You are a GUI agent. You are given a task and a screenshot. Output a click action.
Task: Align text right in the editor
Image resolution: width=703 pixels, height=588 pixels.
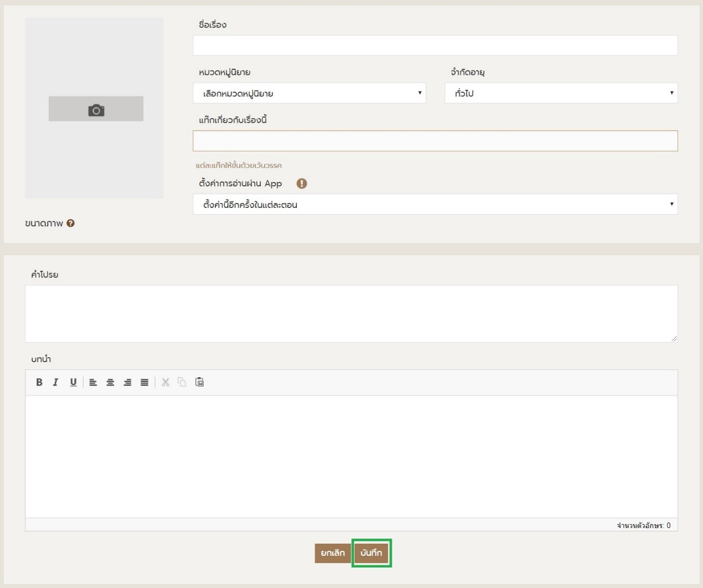[128, 382]
